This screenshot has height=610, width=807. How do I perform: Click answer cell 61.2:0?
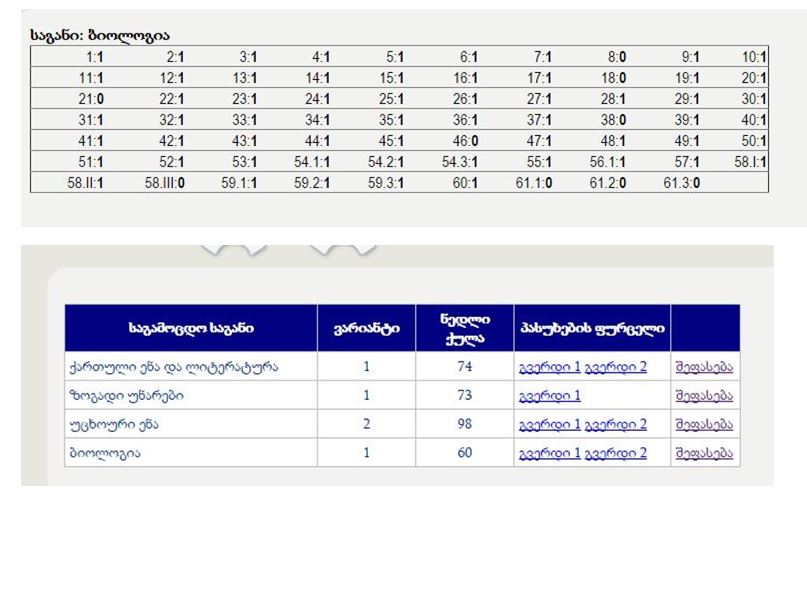pos(608,183)
